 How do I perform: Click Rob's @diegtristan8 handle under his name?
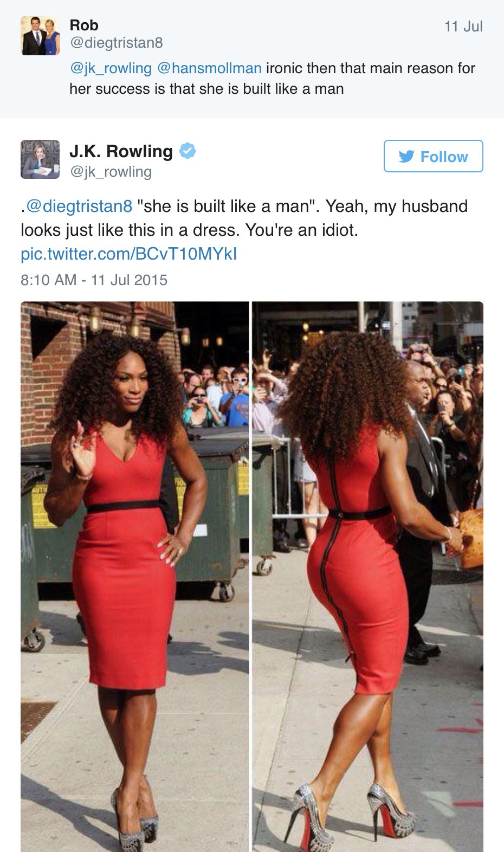click(116, 43)
